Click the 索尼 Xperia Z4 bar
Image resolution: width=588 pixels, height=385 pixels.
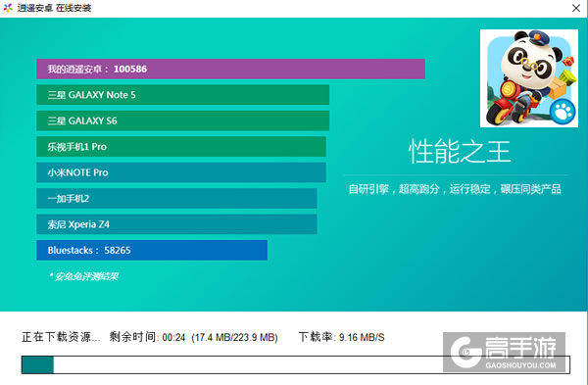[176, 224]
